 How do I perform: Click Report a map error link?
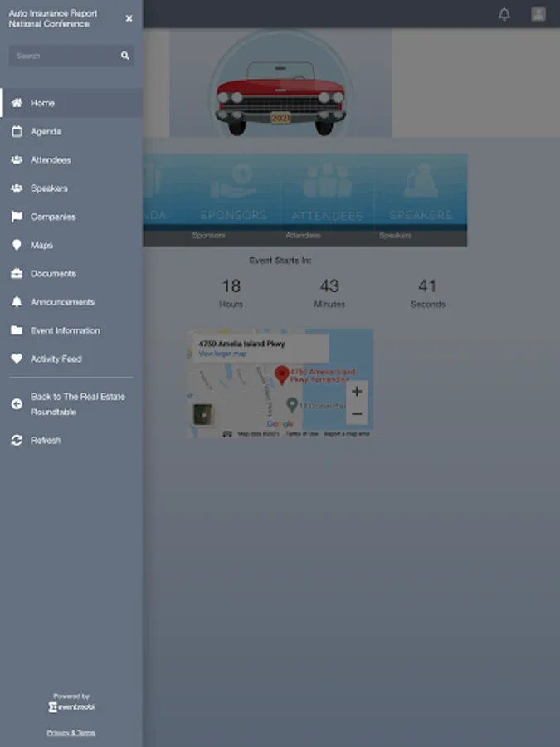click(x=347, y=434)
